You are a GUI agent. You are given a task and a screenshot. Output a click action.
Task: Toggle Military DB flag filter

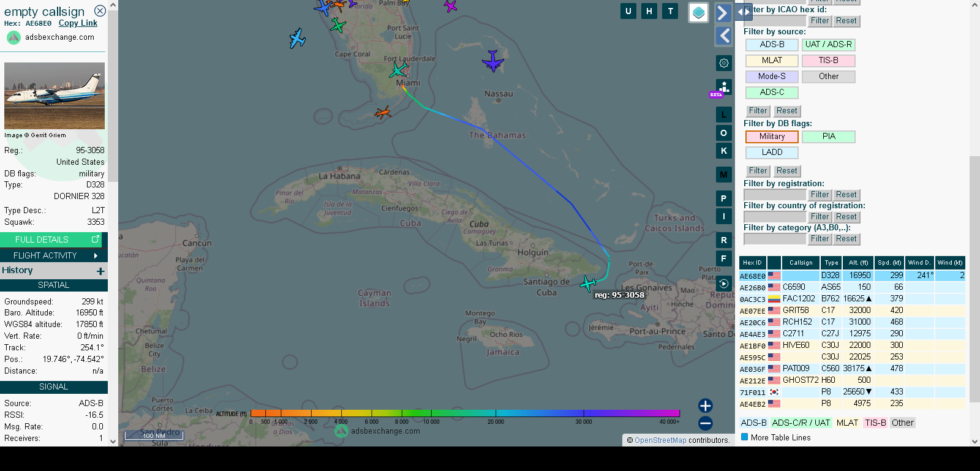coord(772,137)
